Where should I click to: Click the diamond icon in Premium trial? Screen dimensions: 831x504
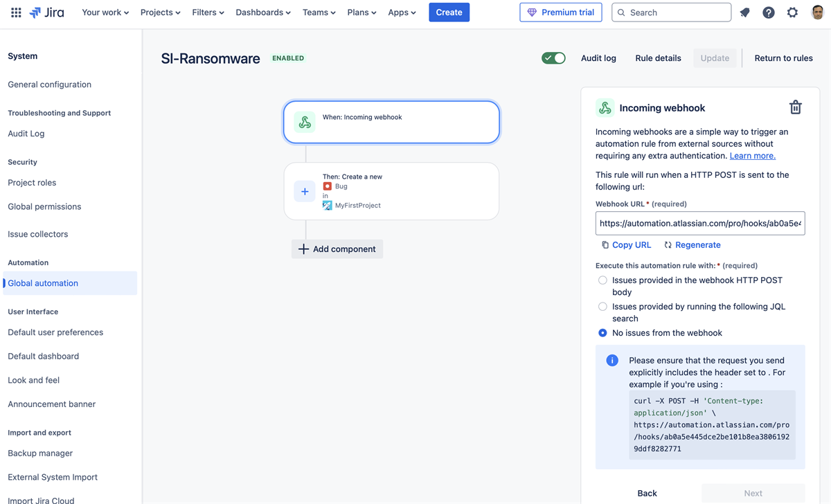click(532, 12)
